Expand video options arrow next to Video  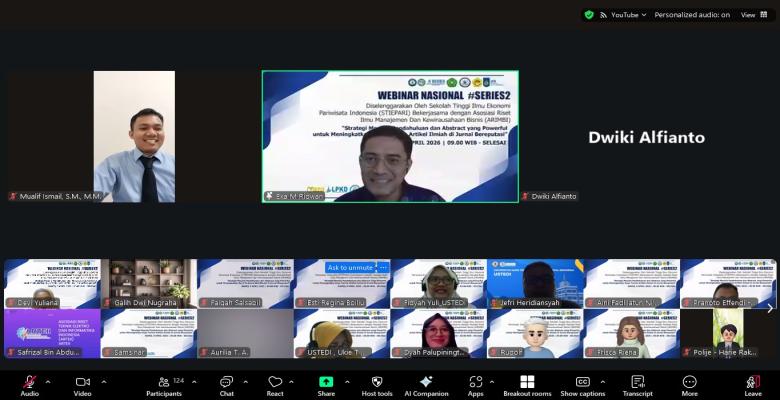pos(102,381)
